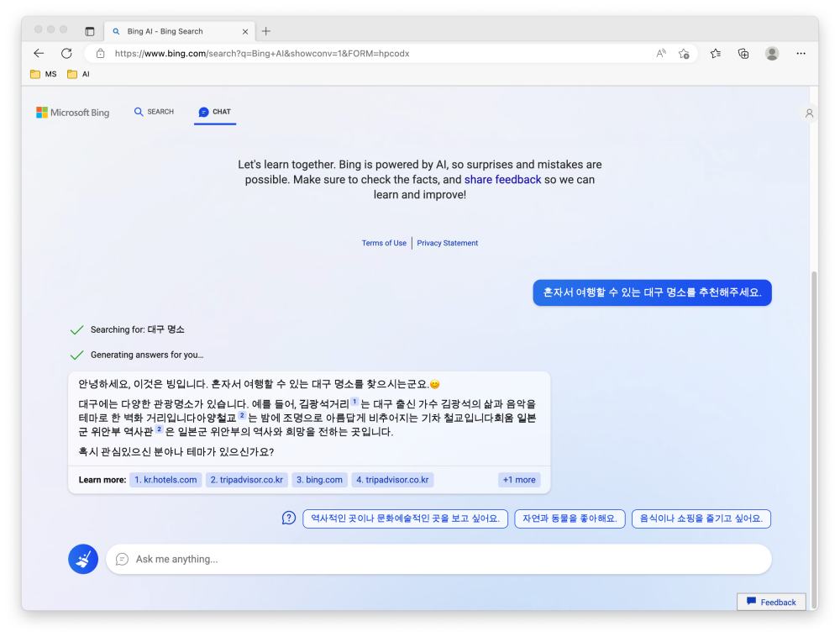840x637 pixels.
Task: Click the Generating answers for you status
Action: (147, 355)
